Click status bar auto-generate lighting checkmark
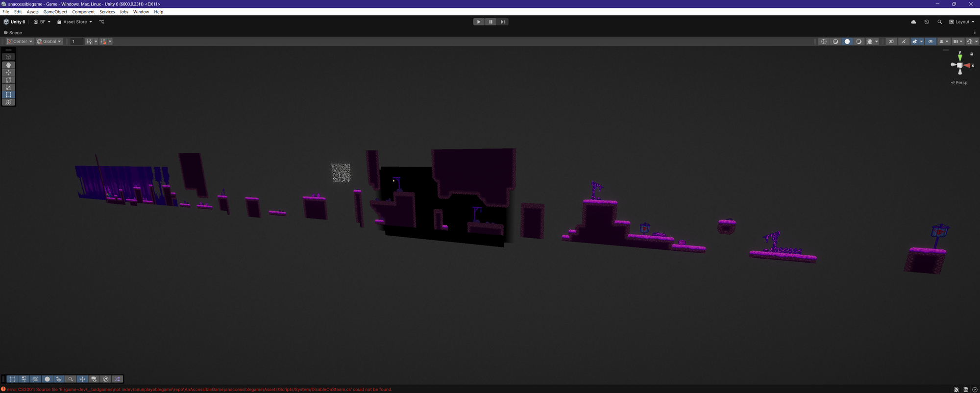The width and height of the screenshot is (980, 393). [x=975, y=390]
